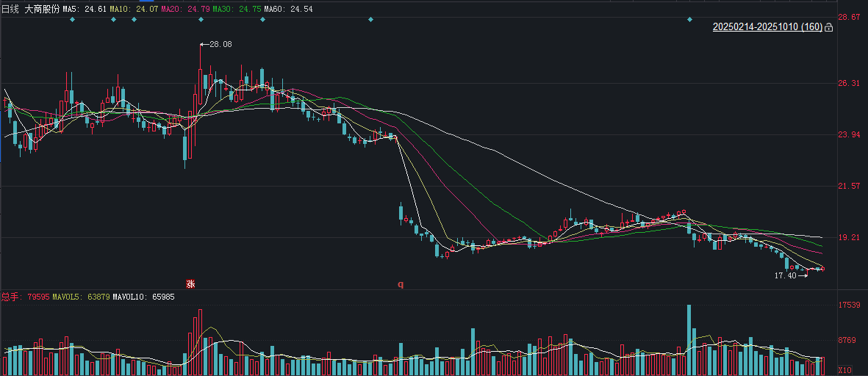868x376 pixels.
Task: Select the 大商股份 stock name label
Action: click(x=42, y=8)
